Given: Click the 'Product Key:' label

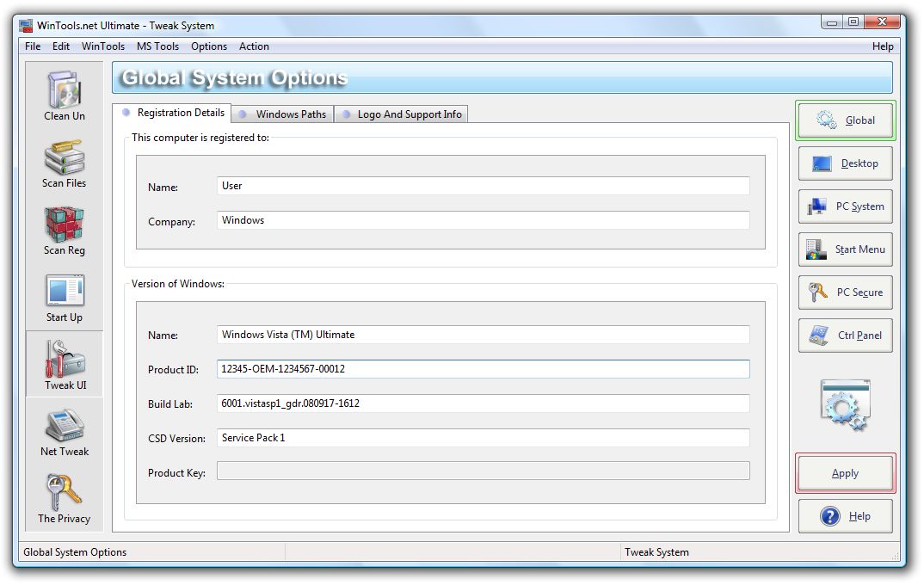Looking at the screenshot, I should click(176, 472).
